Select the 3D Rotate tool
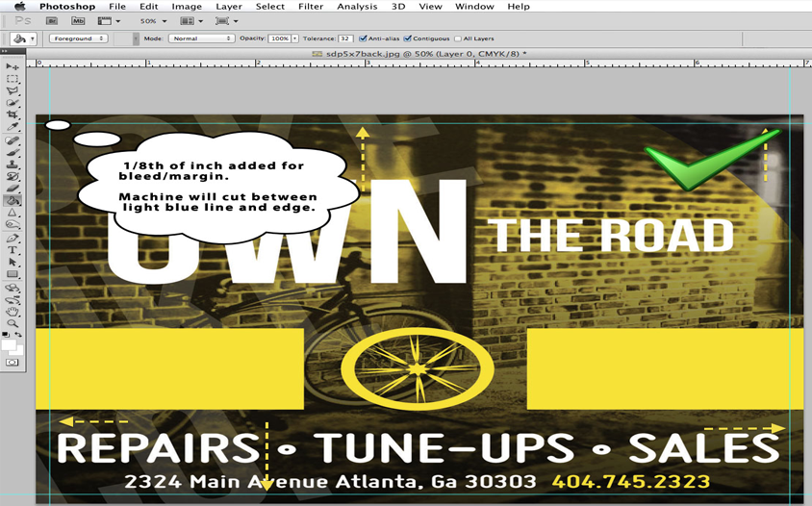The width and height of the screenshot is (812, 506). point(13,288)
